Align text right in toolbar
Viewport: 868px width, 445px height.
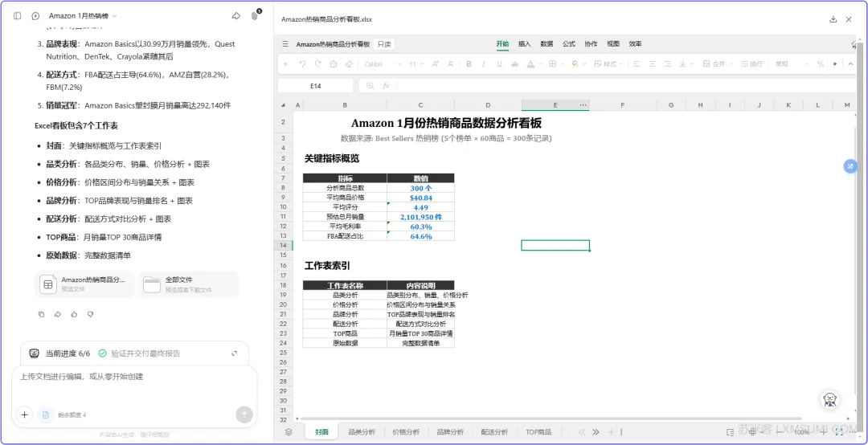[668, 64]
